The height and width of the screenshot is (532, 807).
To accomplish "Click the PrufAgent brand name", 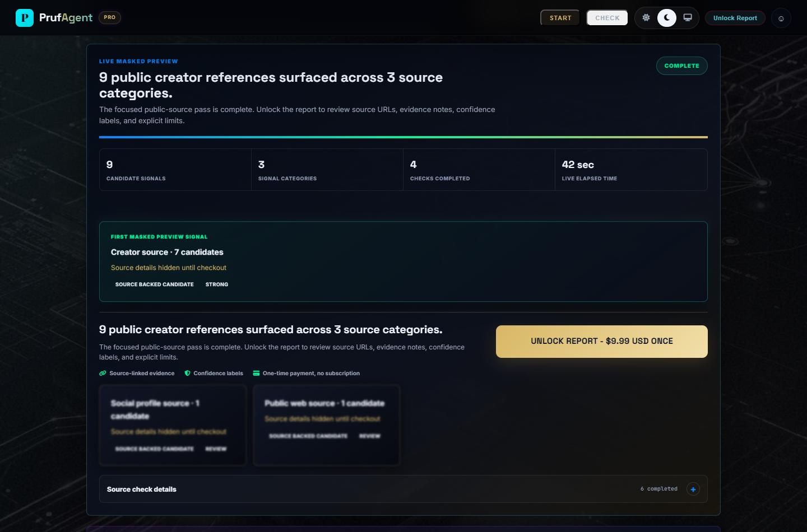I will coord(66,18).
